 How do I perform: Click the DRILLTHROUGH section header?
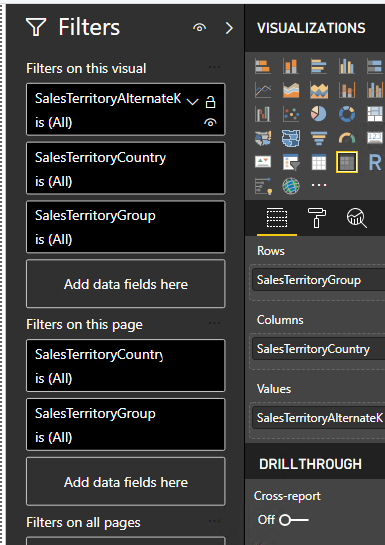tap(310, 464)
